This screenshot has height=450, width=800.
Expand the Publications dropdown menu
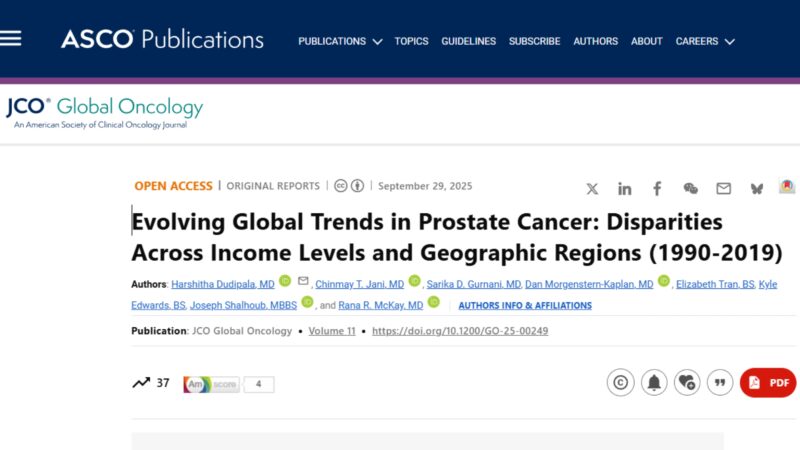click(340, 41)
